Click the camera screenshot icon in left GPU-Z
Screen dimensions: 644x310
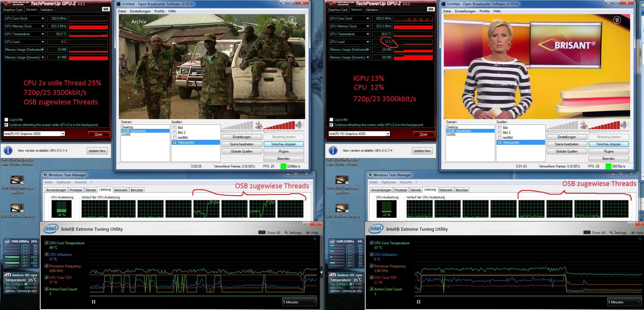point(106,9)
